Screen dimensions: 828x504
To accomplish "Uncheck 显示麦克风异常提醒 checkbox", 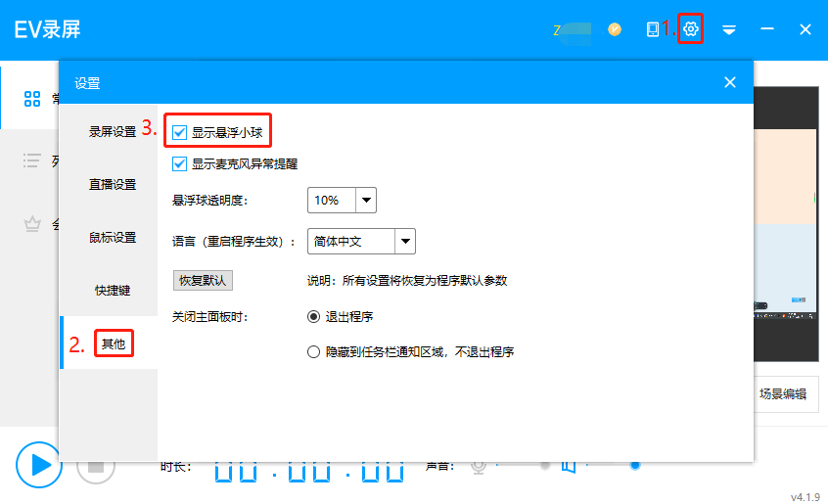I will (x=180, y=164).
